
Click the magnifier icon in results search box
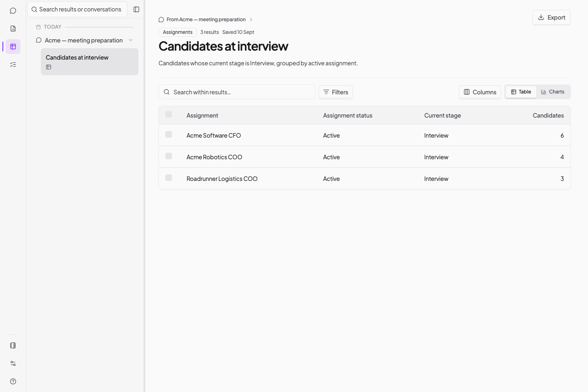coord(167,92)
